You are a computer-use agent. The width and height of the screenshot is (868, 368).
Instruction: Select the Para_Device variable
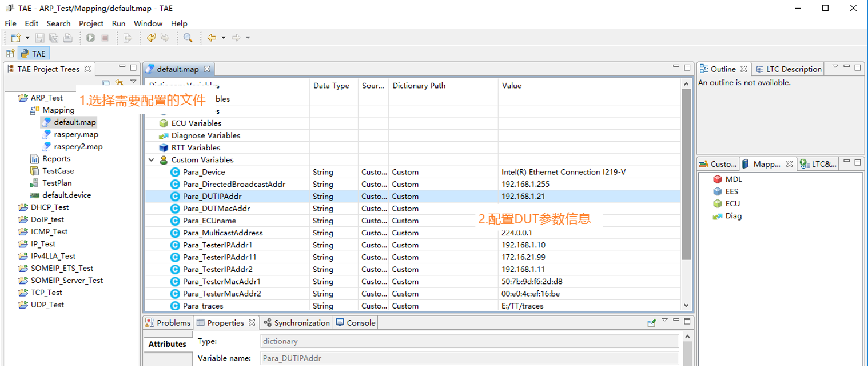413,172
